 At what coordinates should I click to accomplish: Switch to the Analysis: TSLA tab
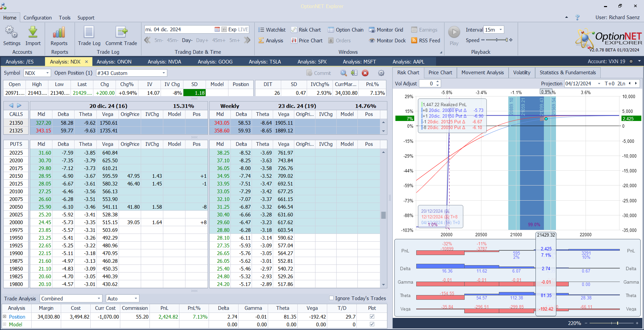coord(265,62)
